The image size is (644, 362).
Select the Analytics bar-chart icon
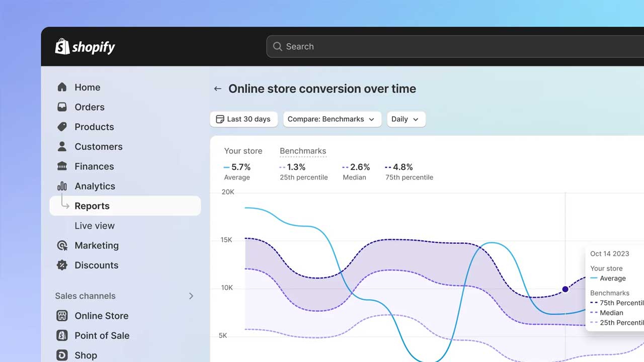point(62,186)
